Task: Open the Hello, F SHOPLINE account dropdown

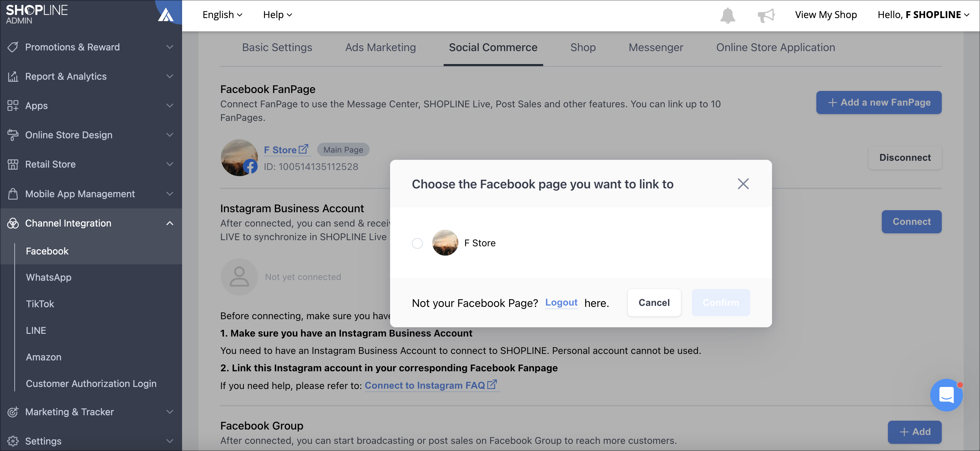Action: 923,15
